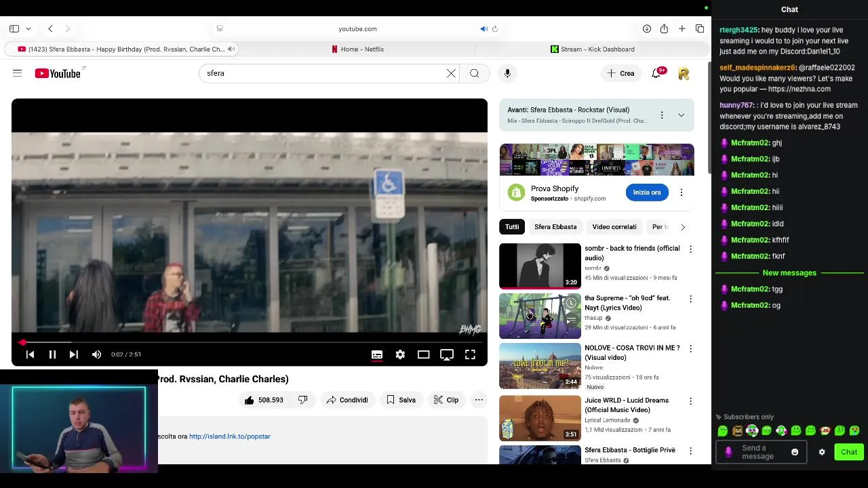Open Safari sidebar panel icon
The image size is (868, 488).
tap(14, 28)
